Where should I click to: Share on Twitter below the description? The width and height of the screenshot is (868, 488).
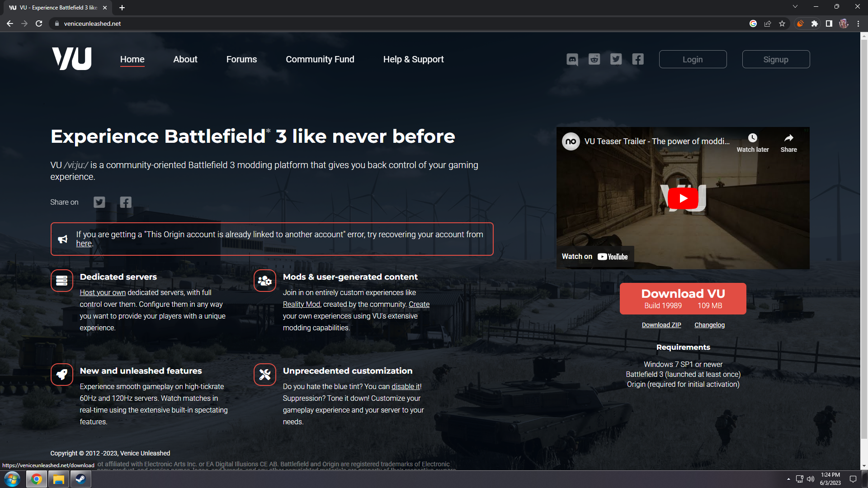pyautogui.click(x=99, y=202)
